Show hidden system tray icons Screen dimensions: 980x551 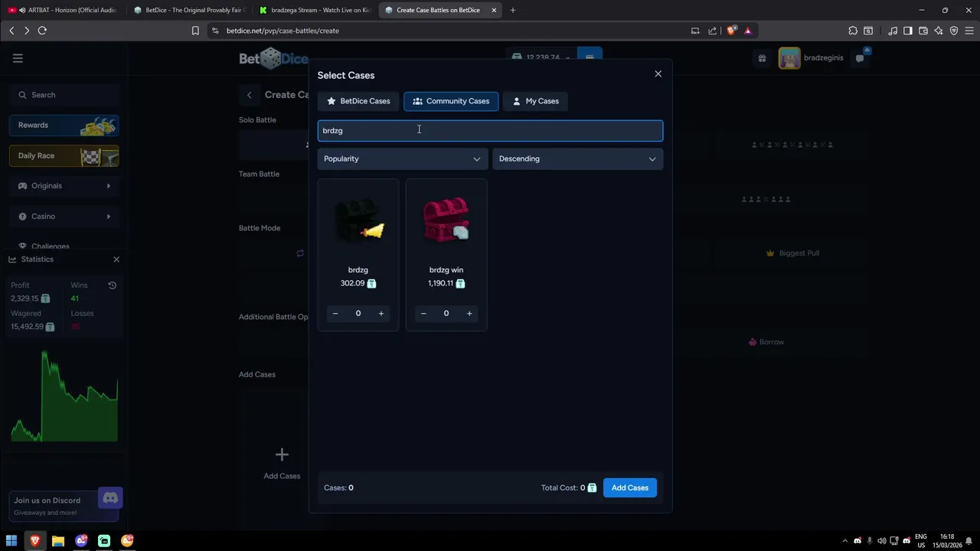pyautogui.click(x=845, y=541)
